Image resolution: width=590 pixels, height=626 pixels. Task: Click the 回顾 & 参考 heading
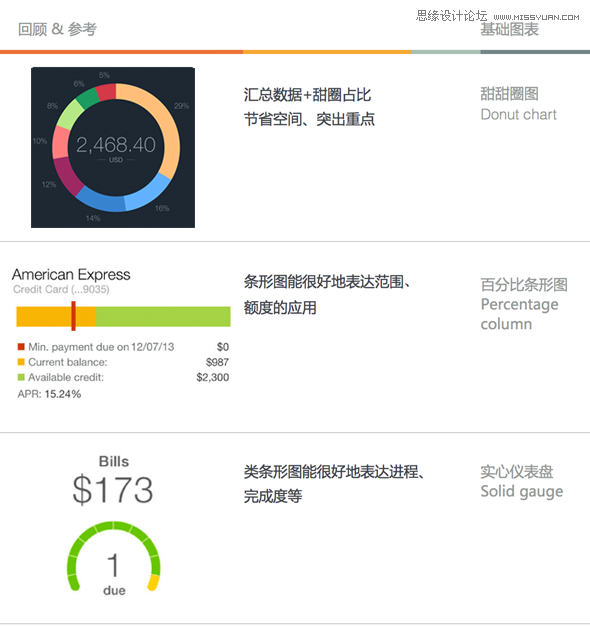click(57, 29)
